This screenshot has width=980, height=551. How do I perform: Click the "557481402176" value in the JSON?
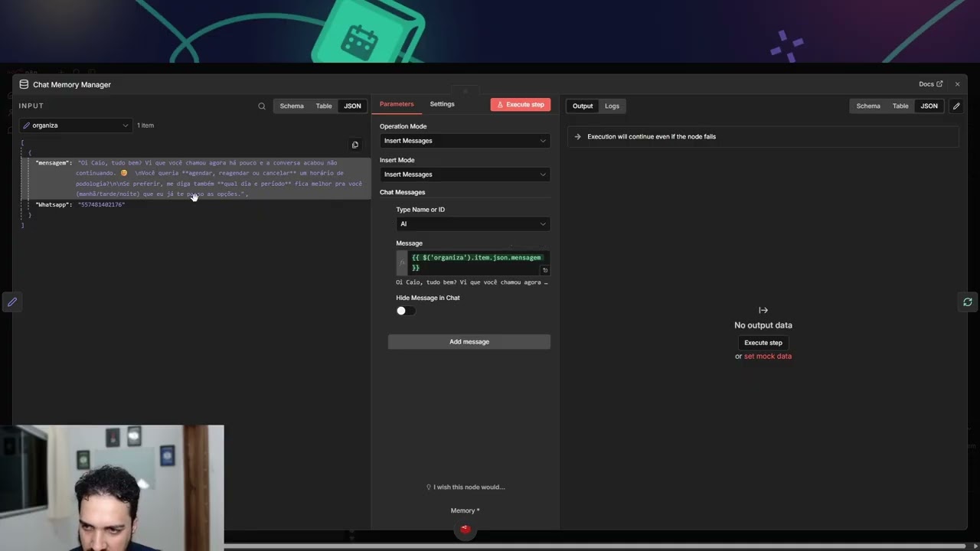click(101, 205)
